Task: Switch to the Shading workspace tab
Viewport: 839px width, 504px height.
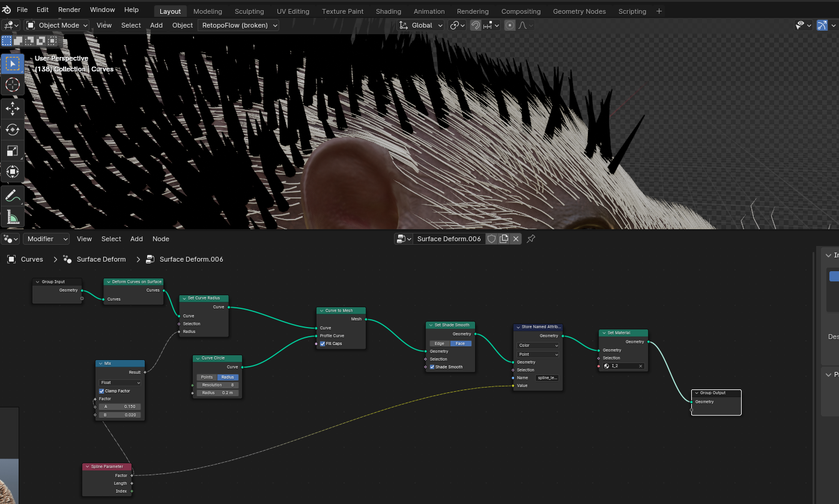Action: 388,11
